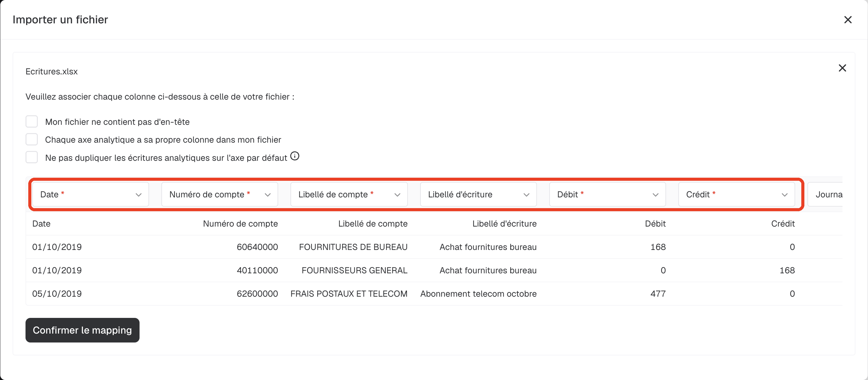Close the Importer un fichier dialog

pos(848,20)
